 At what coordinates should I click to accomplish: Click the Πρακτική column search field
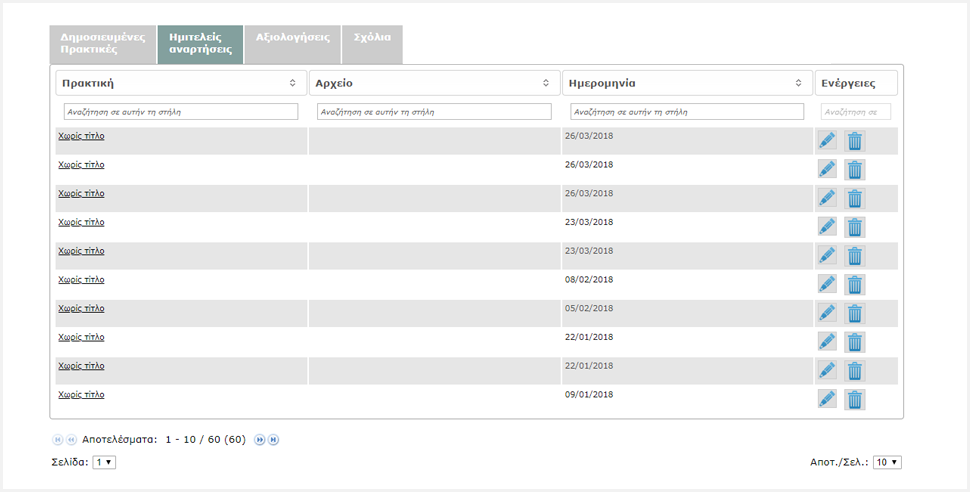[x=181, y=112]
